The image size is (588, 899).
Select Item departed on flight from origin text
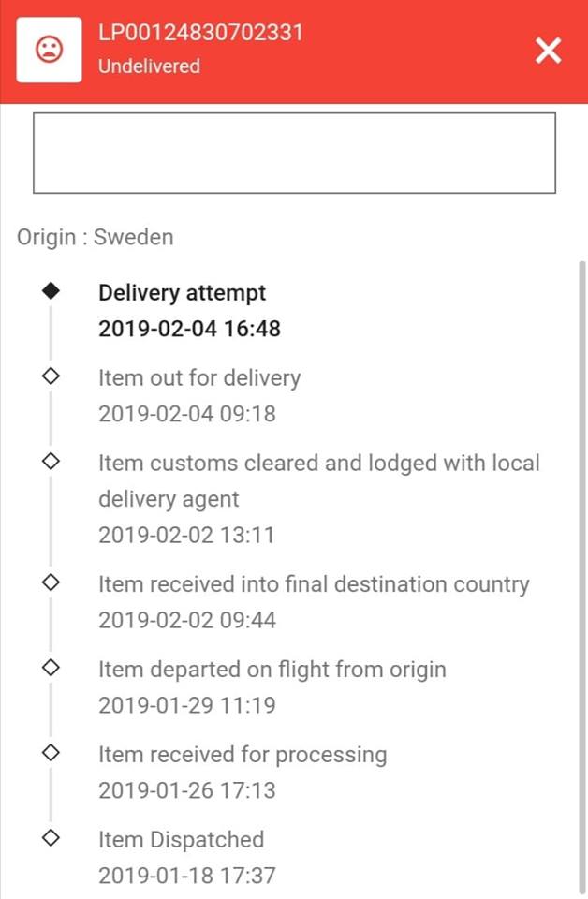(272, 670)
